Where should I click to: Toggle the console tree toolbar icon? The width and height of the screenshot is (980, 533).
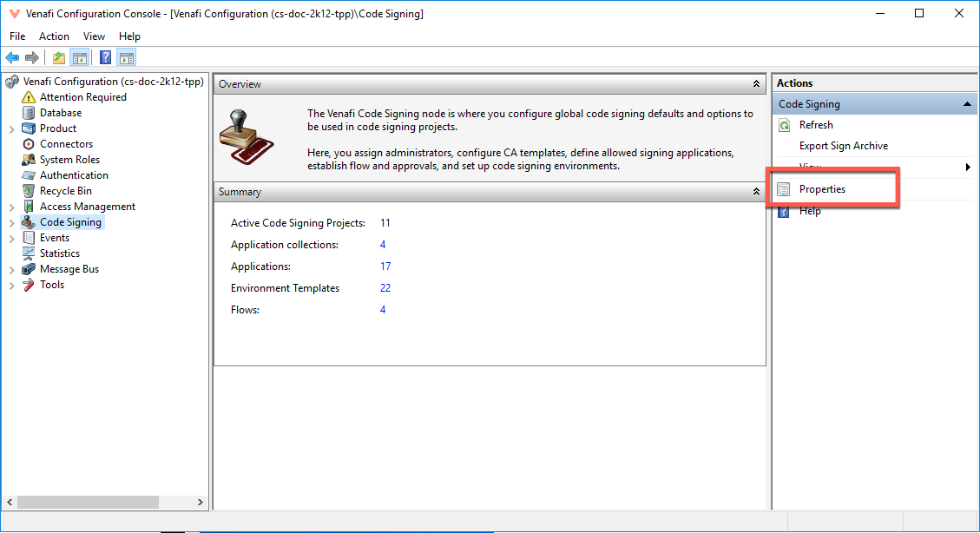tap(79, 58)
